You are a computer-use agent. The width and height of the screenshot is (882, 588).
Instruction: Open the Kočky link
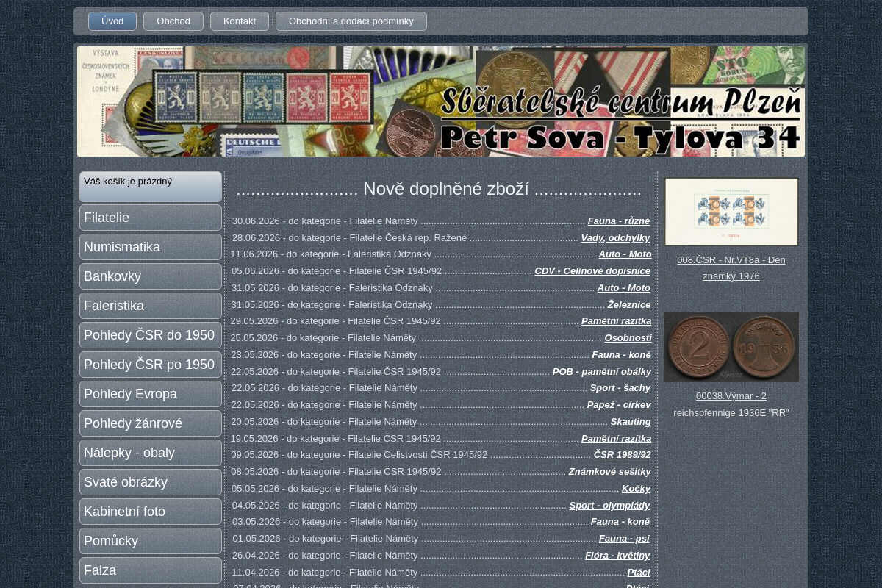point(636,489)
